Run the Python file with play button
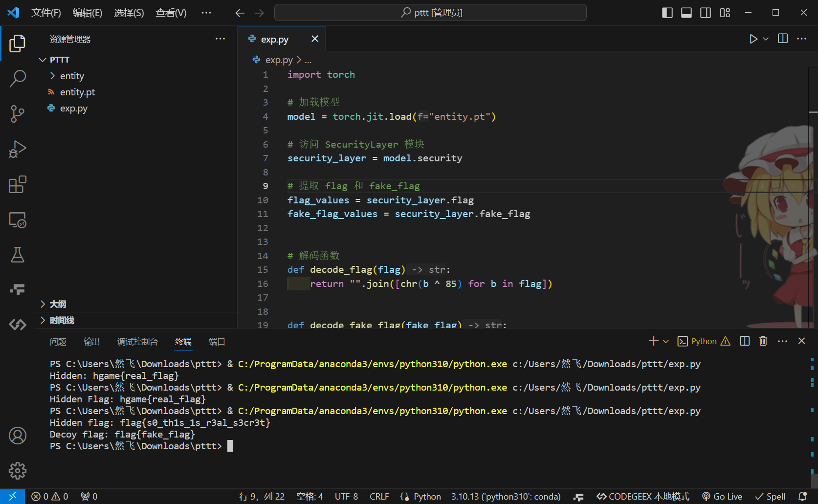Screen dimensions: 818x504 [753, 39]
